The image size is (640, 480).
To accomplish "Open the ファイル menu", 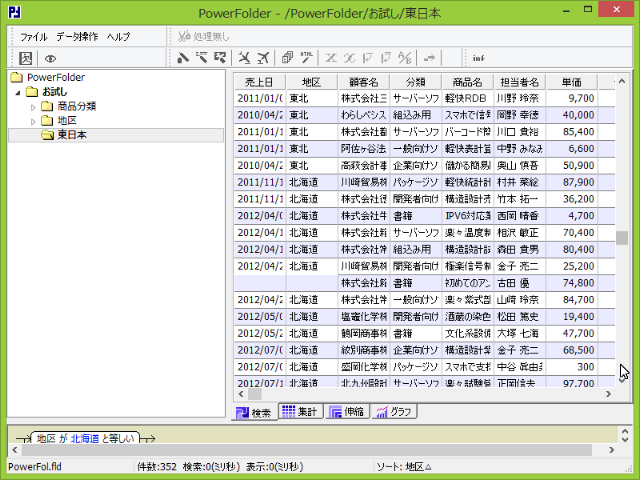I will (34, 37).
